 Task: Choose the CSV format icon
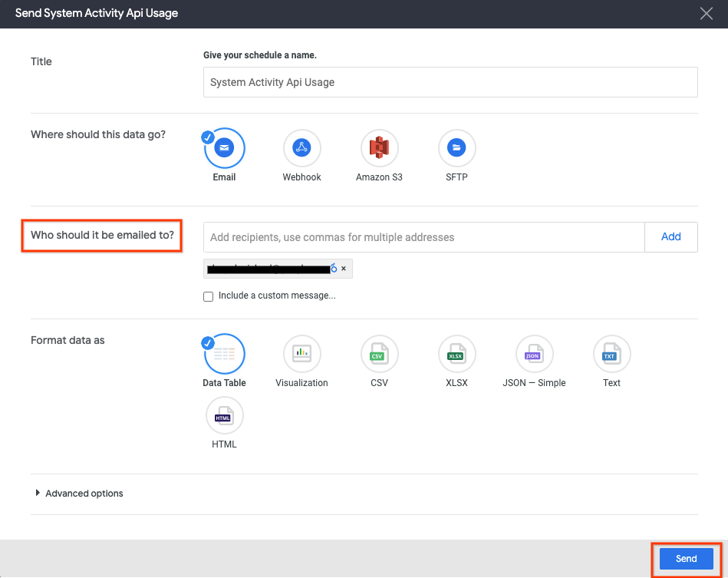pos(379,354)
